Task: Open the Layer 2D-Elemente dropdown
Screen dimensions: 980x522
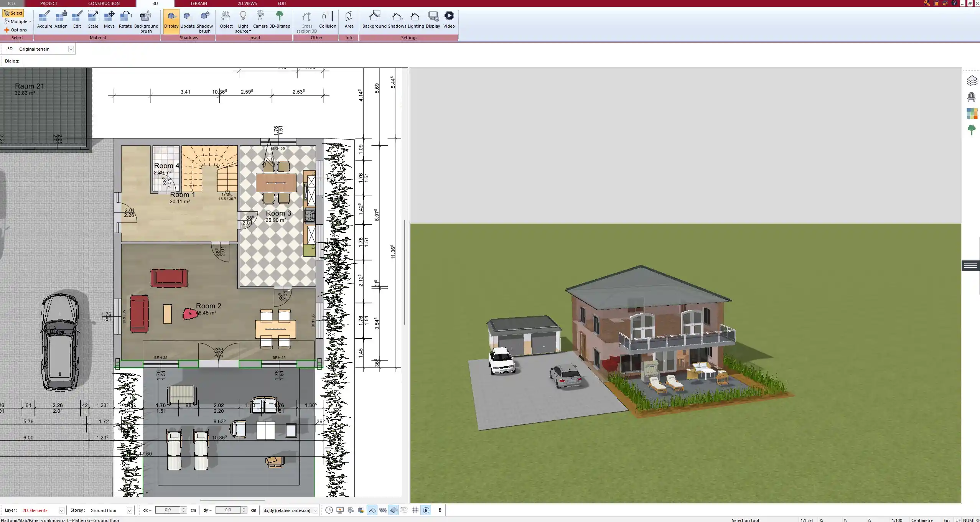Action: [x=61, y=510]
